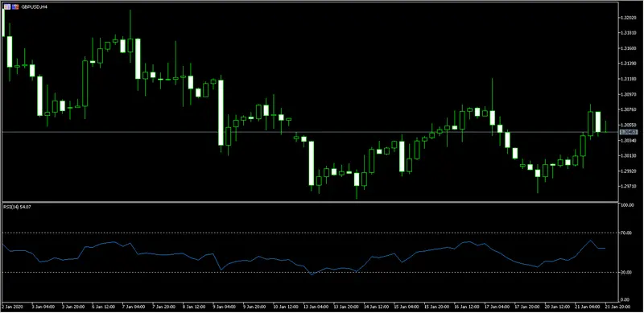
Task: Select the 9 Jan 04:00 time label
Action: tap(224, 307)
